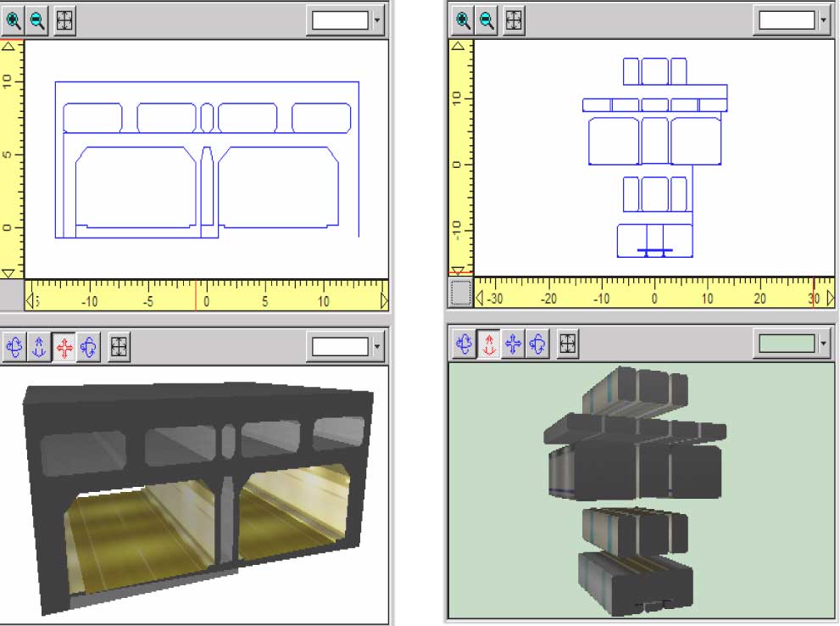Viewport: 840px width, 626px height.
Task: Click right arrow on blocks drawing's horizontal ruler
Action: pos(830,298)
